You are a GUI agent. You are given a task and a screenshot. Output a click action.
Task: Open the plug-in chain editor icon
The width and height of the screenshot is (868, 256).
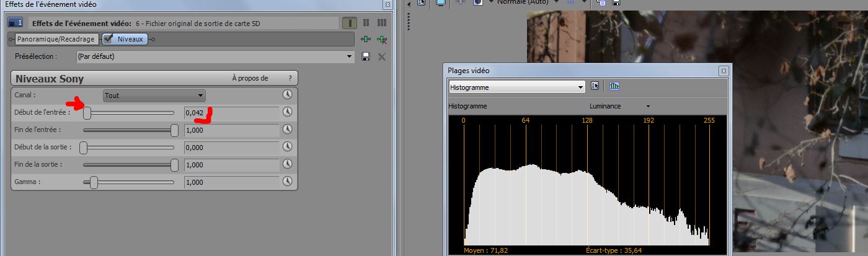click(366, 39)
